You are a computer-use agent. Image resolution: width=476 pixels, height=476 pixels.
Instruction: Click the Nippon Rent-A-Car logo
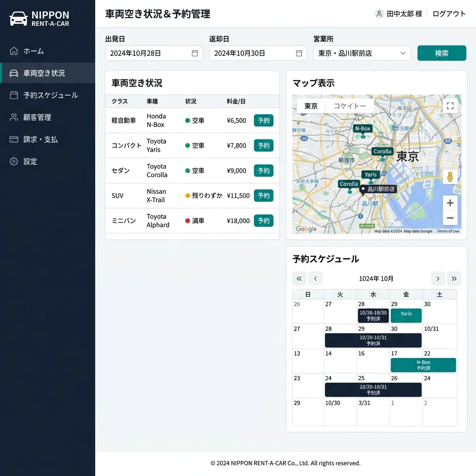tap(40, 19)
